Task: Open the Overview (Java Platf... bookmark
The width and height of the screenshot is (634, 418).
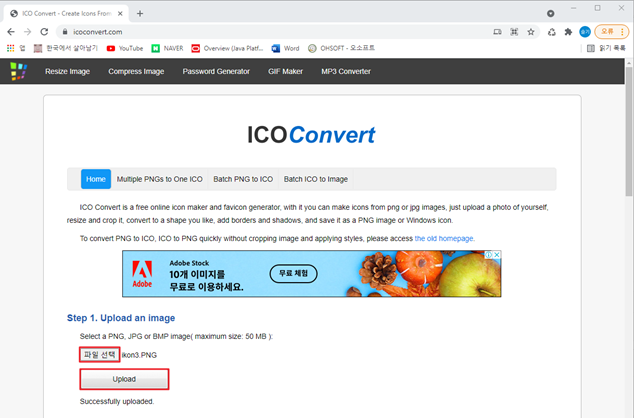Action: [x=227, y=48]
